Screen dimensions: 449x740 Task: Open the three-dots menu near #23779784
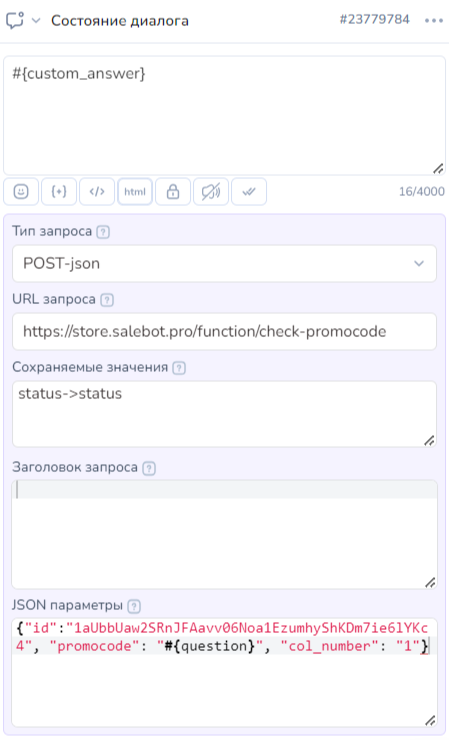[433, 21]
